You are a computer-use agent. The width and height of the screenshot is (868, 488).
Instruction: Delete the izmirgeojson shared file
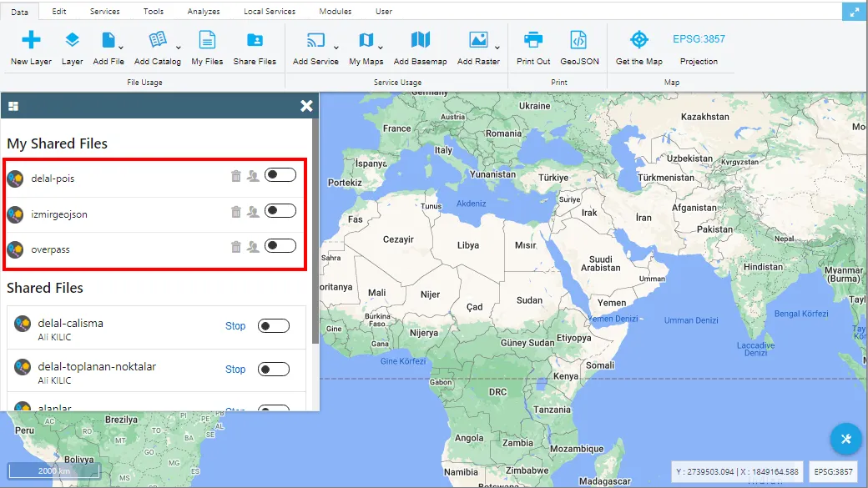coord(236,211)
